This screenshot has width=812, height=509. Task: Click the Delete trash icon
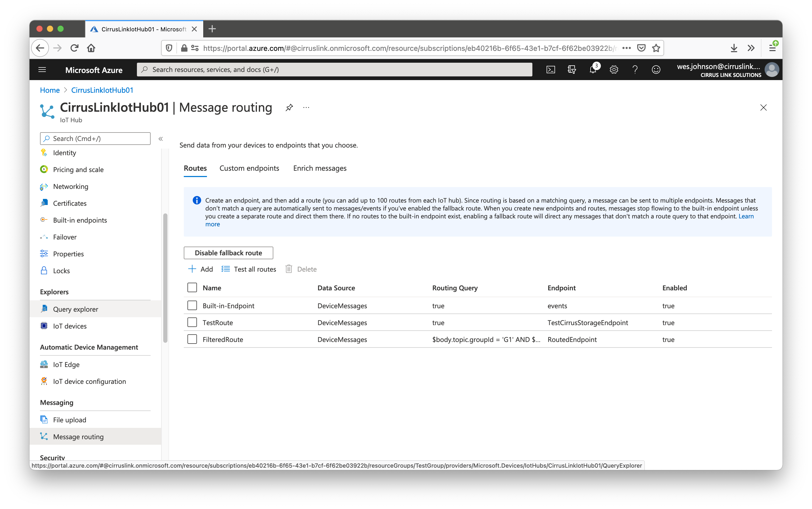pyautogui.click(x=289, y=269)
